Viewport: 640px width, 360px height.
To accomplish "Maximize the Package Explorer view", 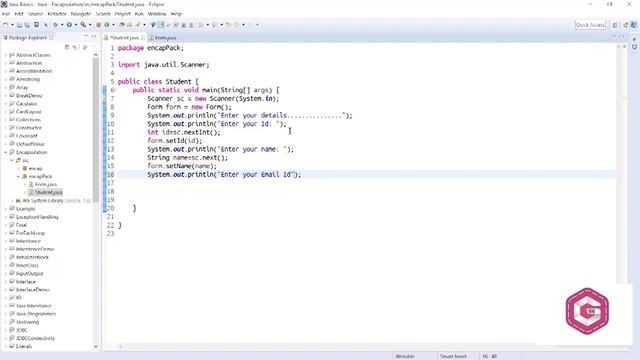I will pos(94,37).
